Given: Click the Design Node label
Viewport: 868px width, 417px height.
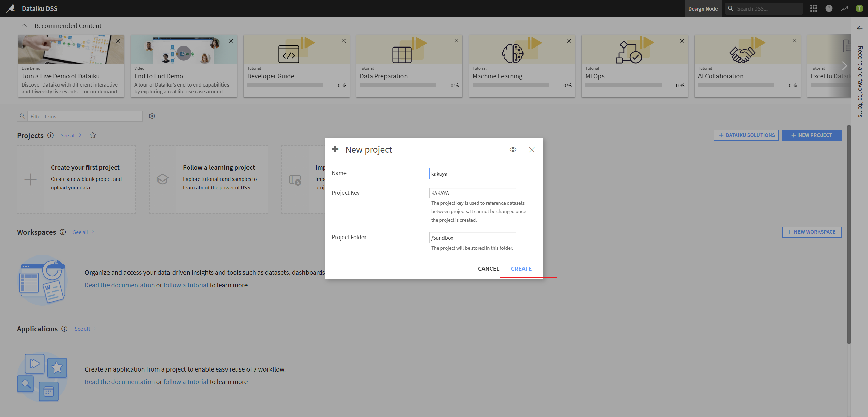Looking at the screenshot, I should coord(703,8).
